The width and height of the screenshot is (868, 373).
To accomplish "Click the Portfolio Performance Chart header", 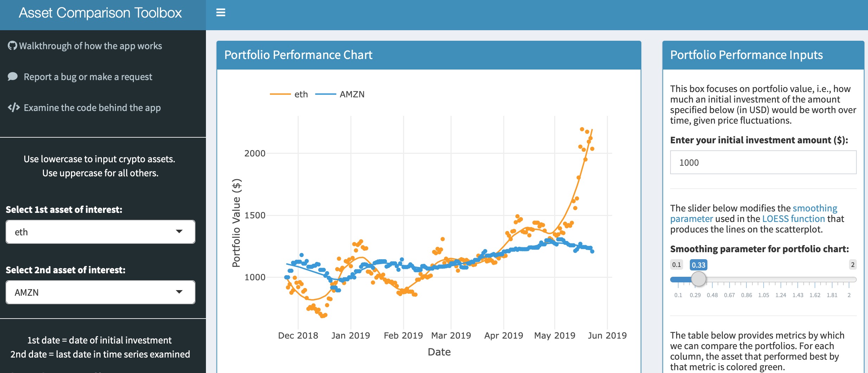I will coord(298,55).
